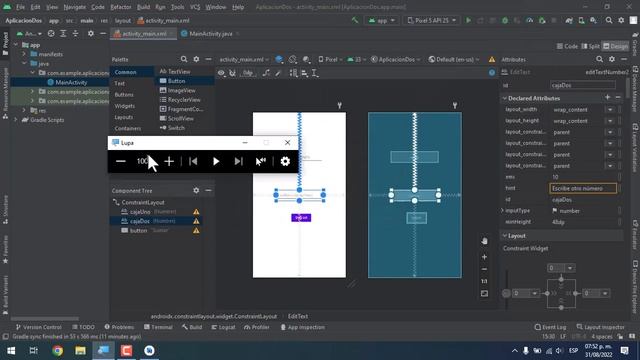640x360 pixels.
Task: Expand the inputType attribute row
Action: (x=503, y=210)
